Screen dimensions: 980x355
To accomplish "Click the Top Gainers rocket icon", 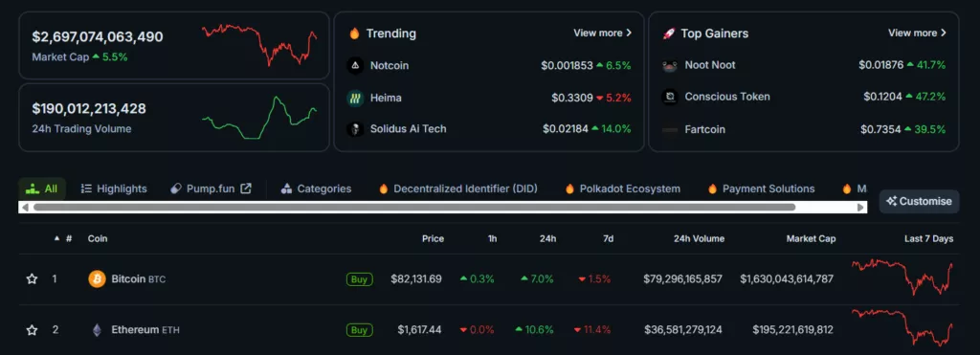I will tap(668, 33).
